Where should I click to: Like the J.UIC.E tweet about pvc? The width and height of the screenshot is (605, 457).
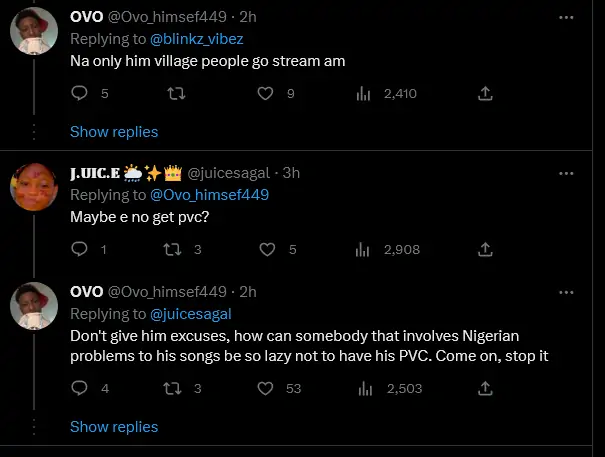pos(265,249)
